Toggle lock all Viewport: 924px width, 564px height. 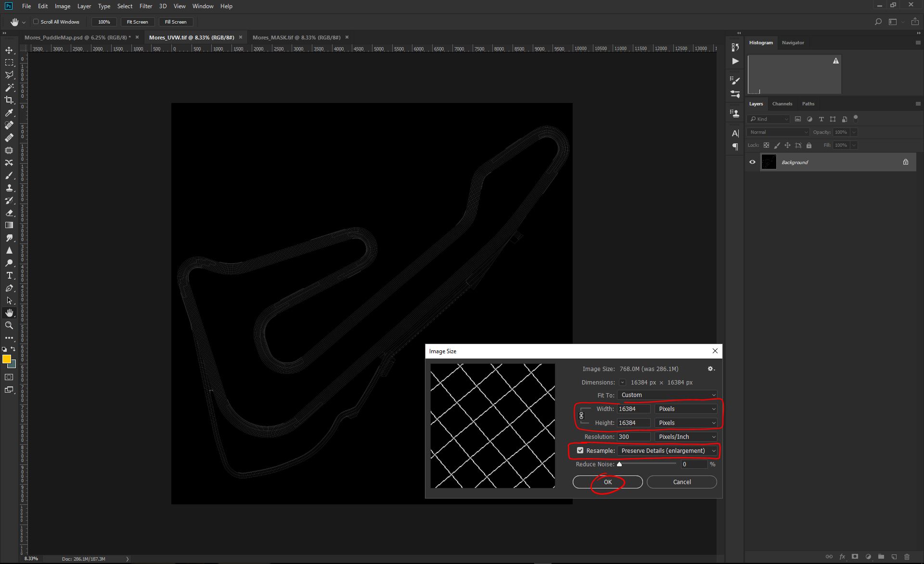[x=809, y=145]
